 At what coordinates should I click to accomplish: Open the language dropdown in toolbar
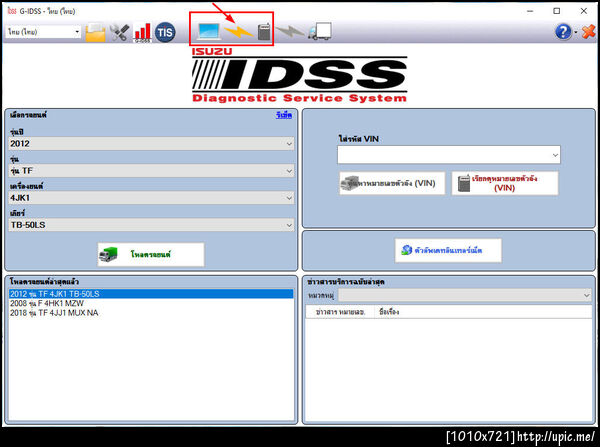point(43,31)
